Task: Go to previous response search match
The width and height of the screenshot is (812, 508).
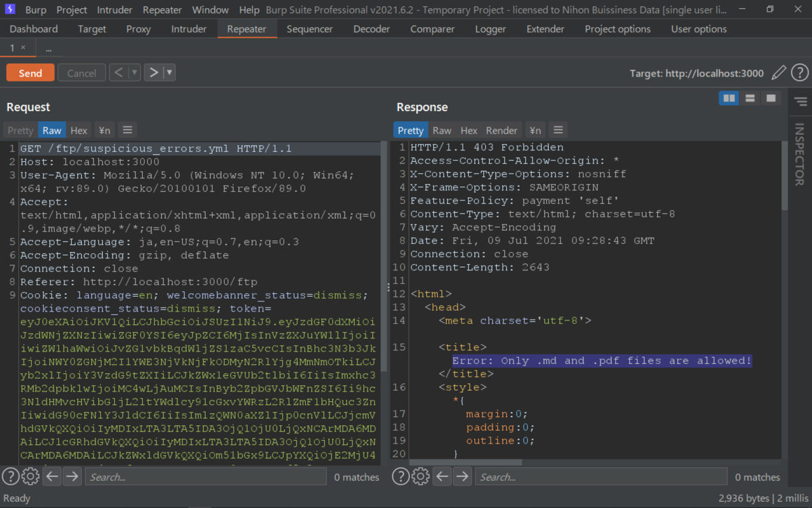Action: [x=443, y=476]
